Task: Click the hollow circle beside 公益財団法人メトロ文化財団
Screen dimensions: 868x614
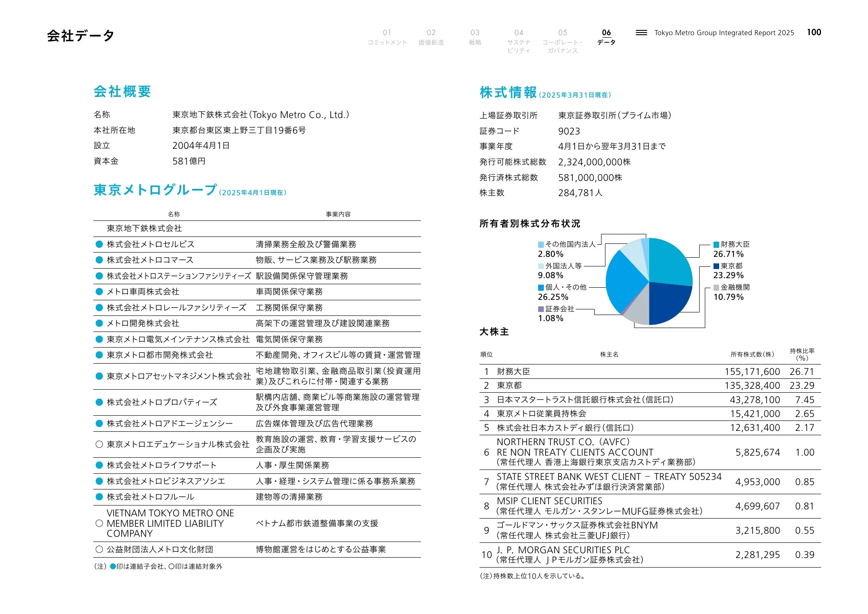Action: 99,549
